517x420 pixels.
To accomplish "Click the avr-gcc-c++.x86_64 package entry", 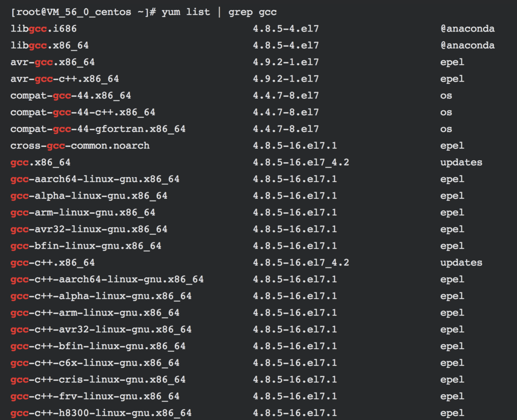I will click(65, 79).
